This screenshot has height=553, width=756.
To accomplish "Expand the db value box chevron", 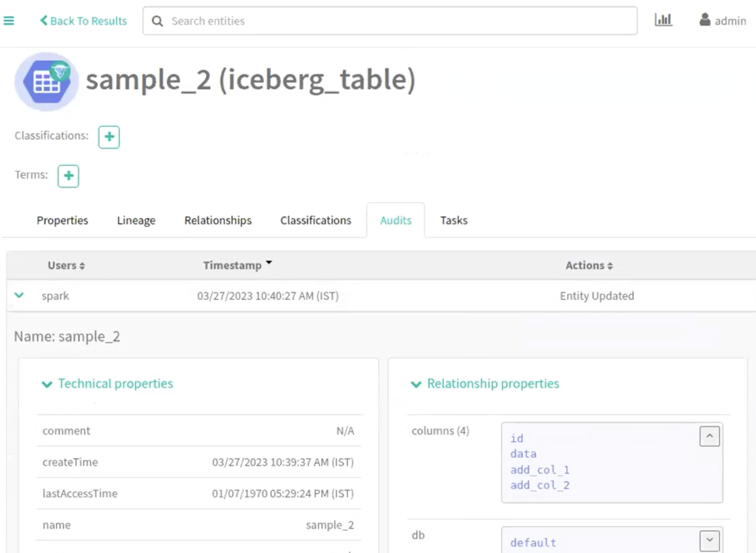I will pos(709,540).
